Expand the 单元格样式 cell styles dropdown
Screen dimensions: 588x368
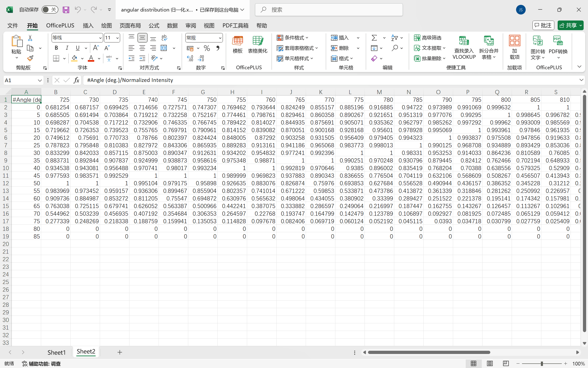click(295, 58)
